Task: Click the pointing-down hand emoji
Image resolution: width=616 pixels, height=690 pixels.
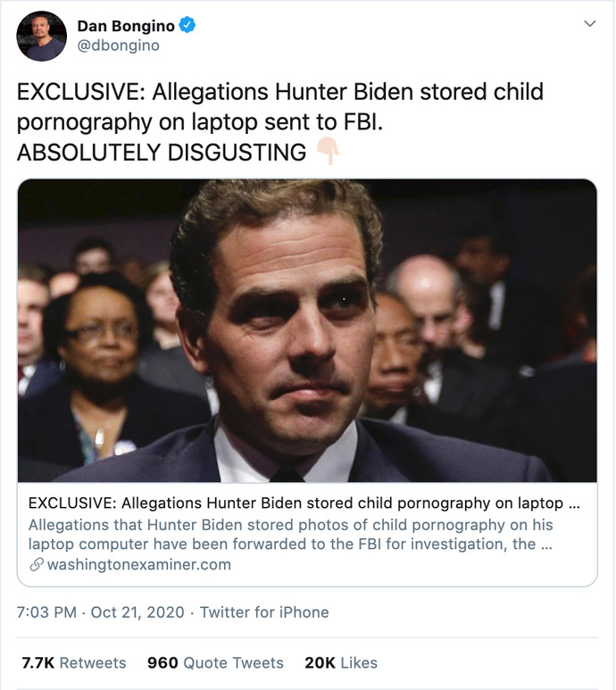Action: [x=329, y=151]
